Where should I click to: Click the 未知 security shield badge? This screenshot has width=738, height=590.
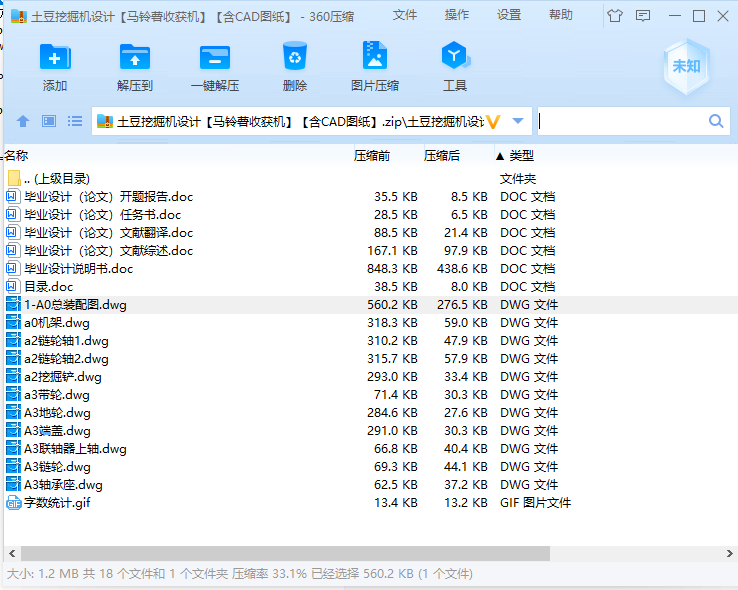pyautogui.click(x=686, y=67)
